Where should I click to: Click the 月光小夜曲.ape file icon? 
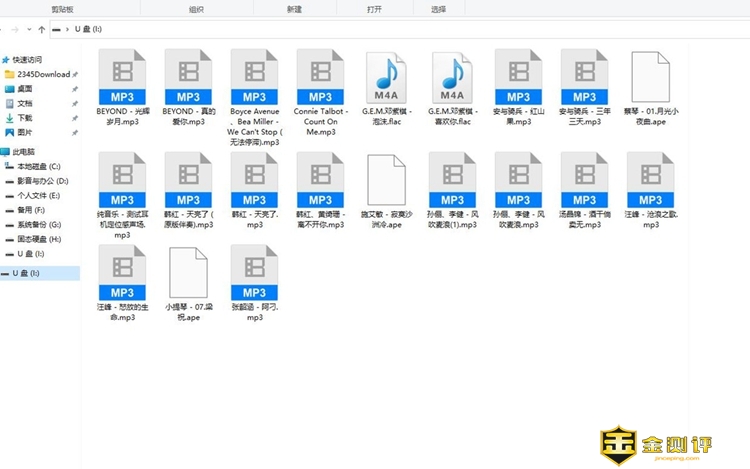(x=650, y=74)
